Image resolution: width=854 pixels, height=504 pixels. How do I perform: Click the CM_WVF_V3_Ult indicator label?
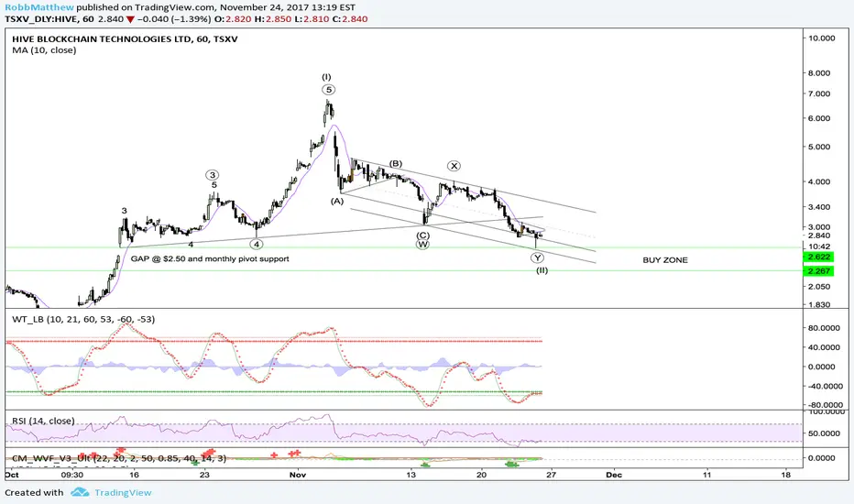point(119,458)
